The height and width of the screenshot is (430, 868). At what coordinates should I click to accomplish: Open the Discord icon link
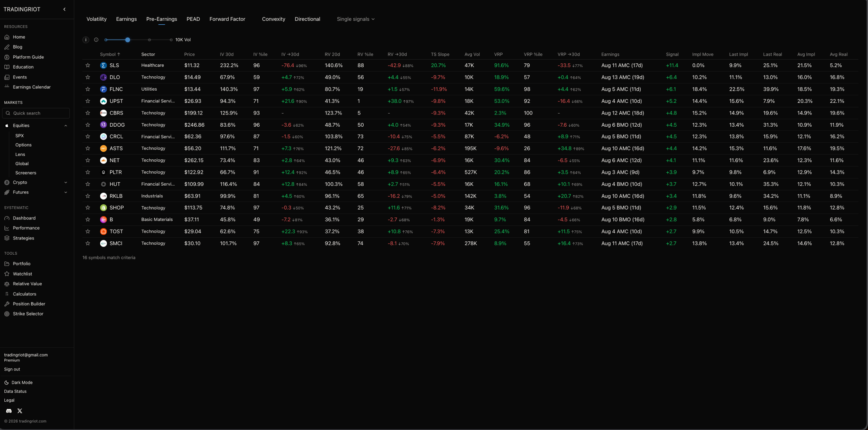(x=9, y=411)
